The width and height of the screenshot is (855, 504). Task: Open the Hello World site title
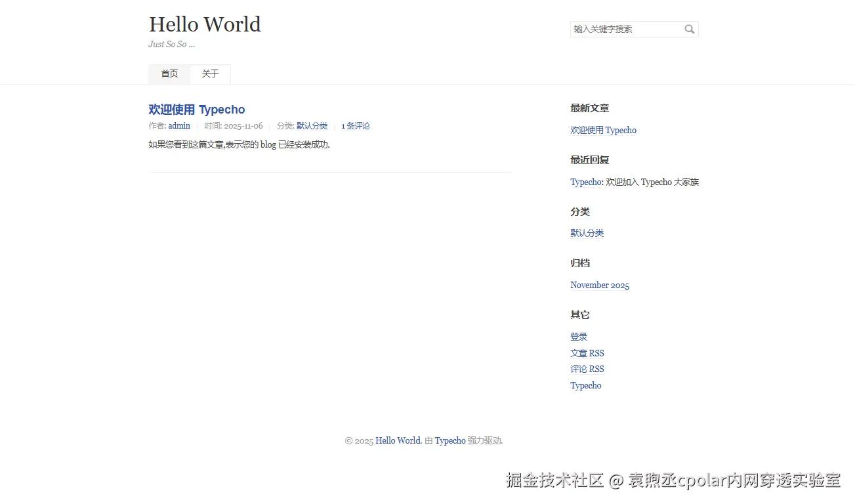205,24
